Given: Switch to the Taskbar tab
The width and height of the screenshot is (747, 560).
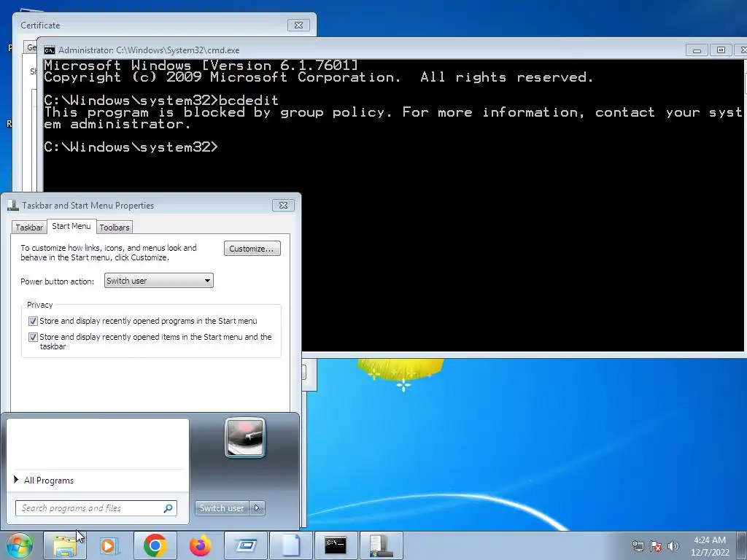Looking at the screenshot, I should click(29, 227).
